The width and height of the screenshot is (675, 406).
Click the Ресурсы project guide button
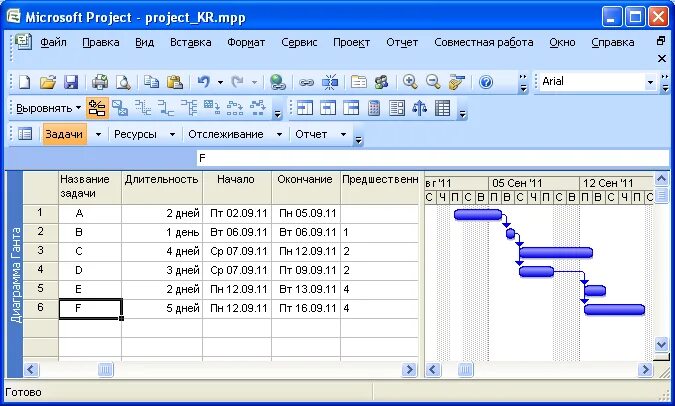pos(135,134)
